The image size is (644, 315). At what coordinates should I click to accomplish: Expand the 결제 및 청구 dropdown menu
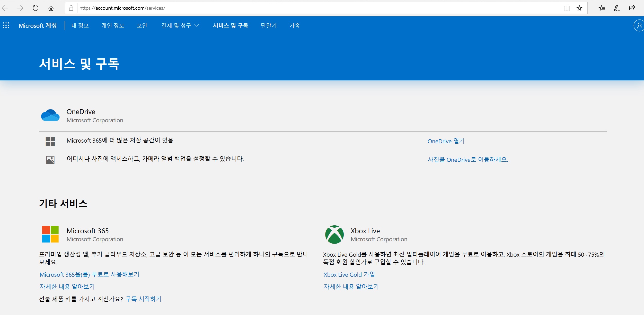point(180,25)
